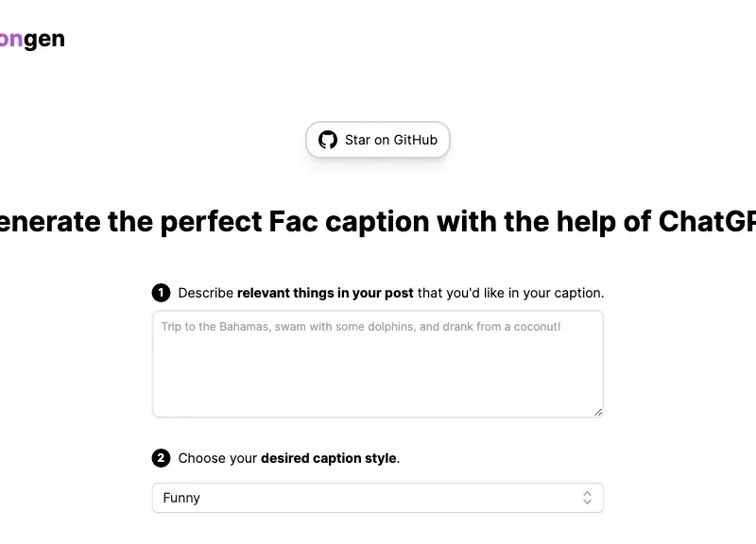Open the Star on GitHub link

(378, 140)
